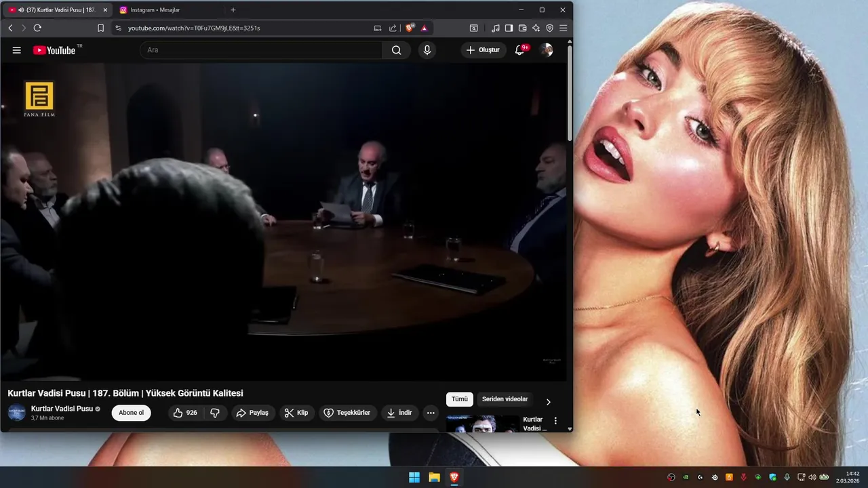View site information icon in address bar
This screenshot has width=868, height=488.
(118, 28)
